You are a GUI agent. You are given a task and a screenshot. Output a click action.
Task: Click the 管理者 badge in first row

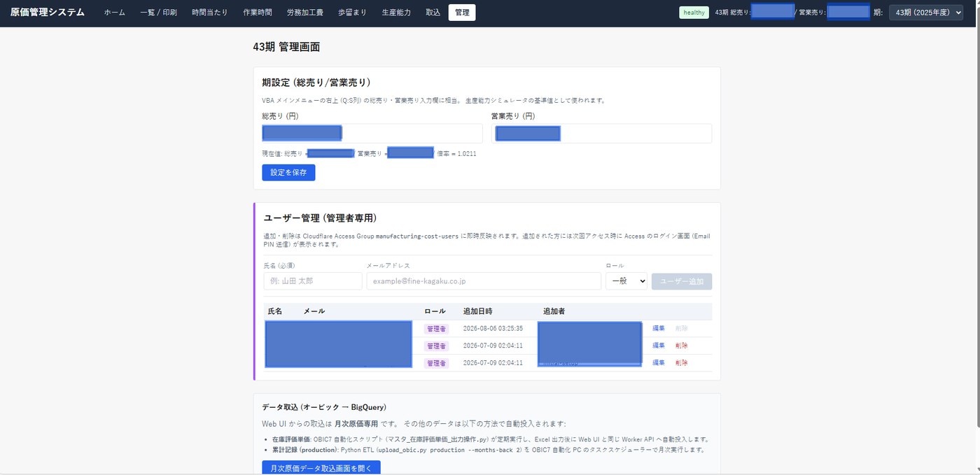[x=436, y=329]
